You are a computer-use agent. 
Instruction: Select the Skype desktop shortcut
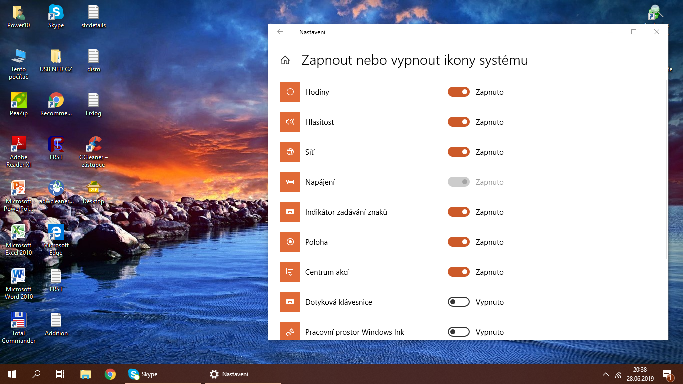tap(56, 17)
